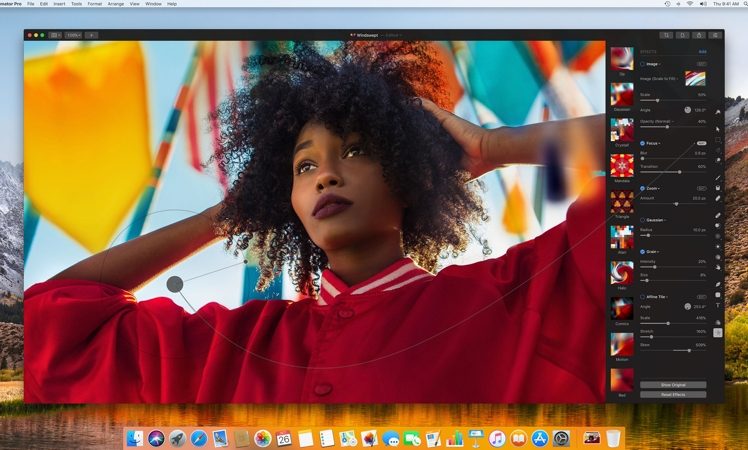Click the add (+) button in the toolbar
748x450 pixels.
click(x=90, y=34)
